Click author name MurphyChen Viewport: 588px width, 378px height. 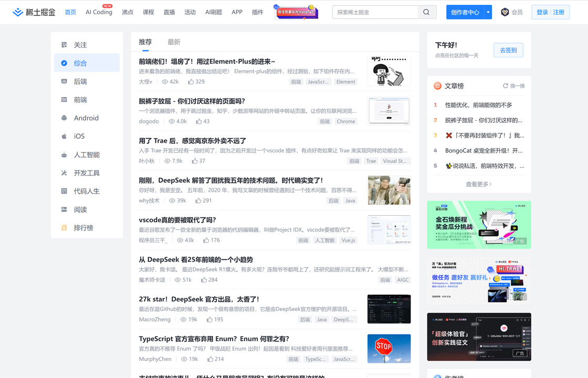[x=155, y=359]
